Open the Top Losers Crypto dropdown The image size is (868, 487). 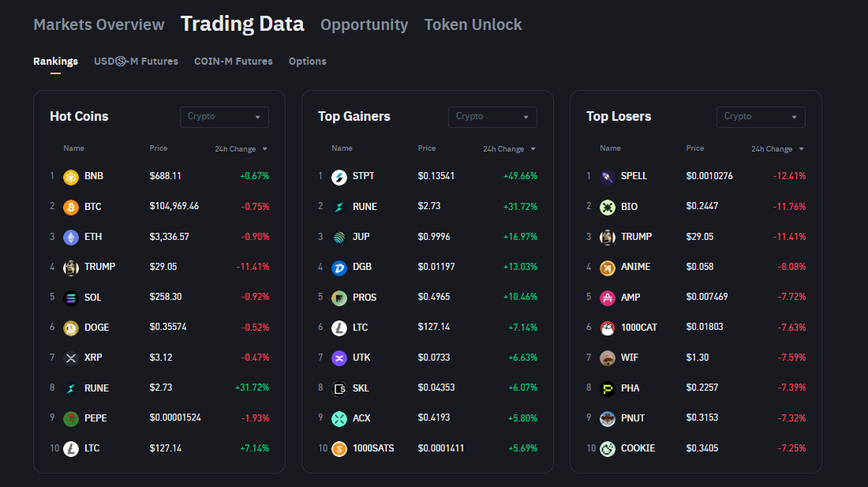761,117
